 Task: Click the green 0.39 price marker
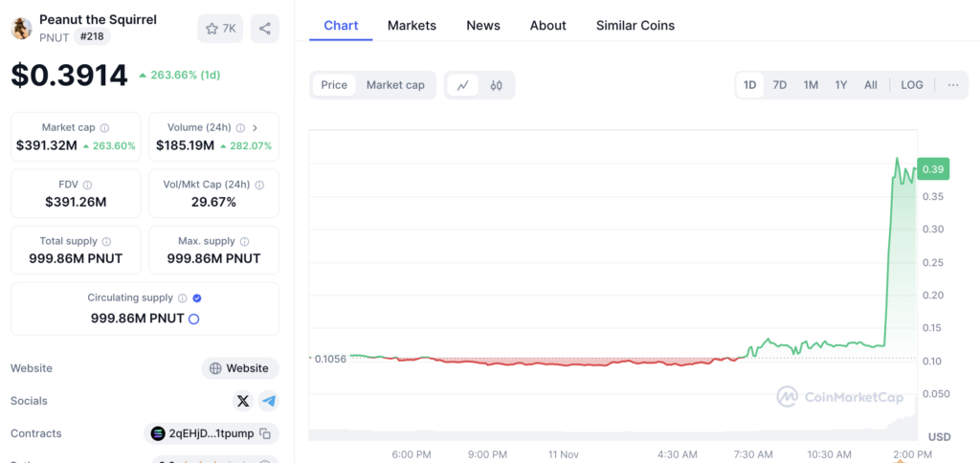(932, 169)
